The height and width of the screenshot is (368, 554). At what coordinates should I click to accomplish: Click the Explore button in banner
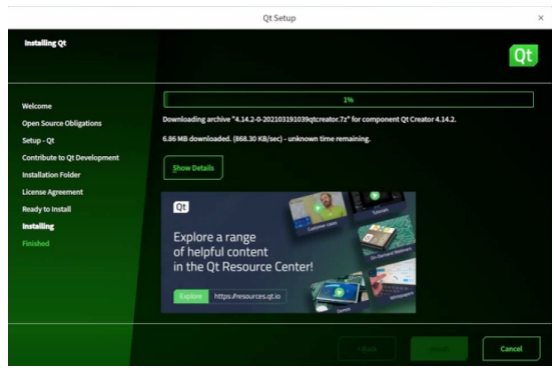(191, 296)
